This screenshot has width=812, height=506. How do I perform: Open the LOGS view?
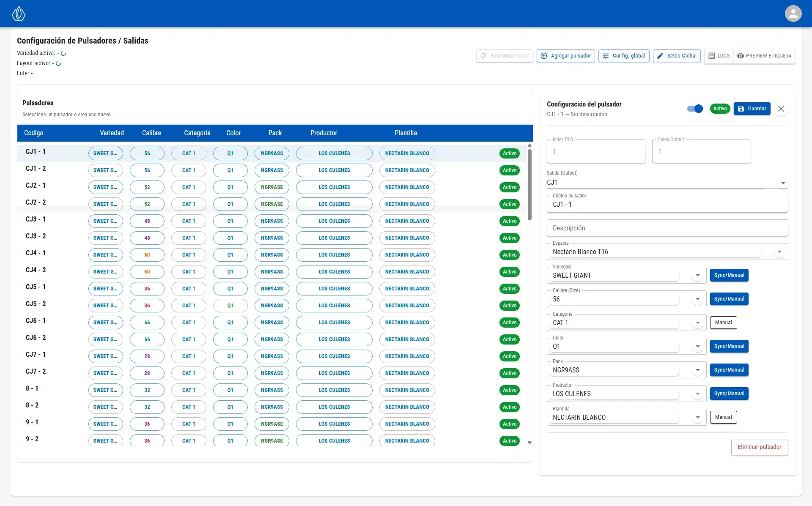point(719,56)
